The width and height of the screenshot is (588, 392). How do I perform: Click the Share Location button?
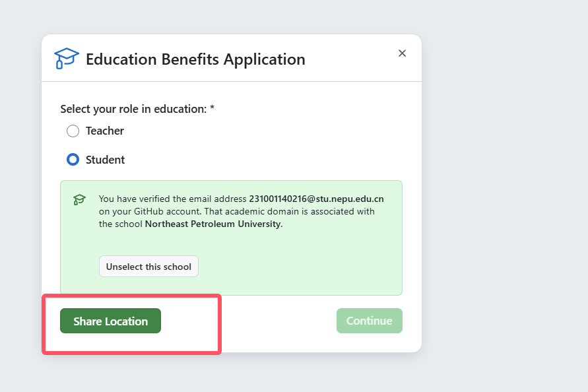[x=110, y=321]
